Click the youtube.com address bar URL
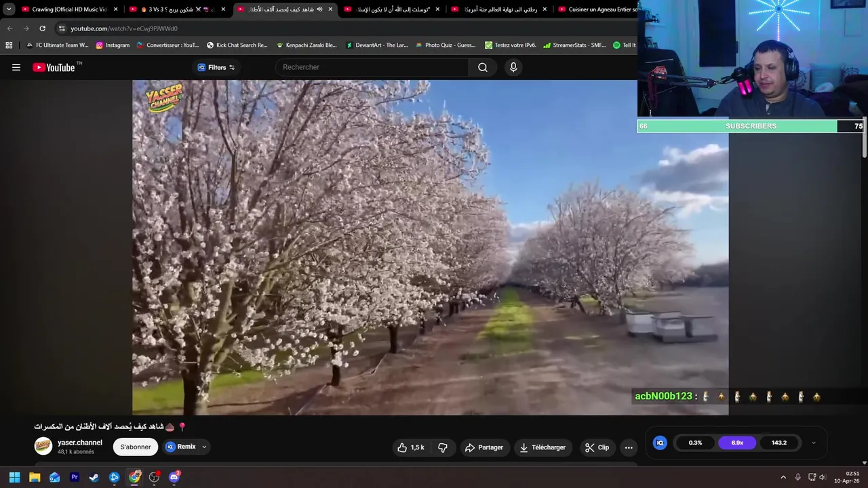868x488 pixels. point(124,28)
